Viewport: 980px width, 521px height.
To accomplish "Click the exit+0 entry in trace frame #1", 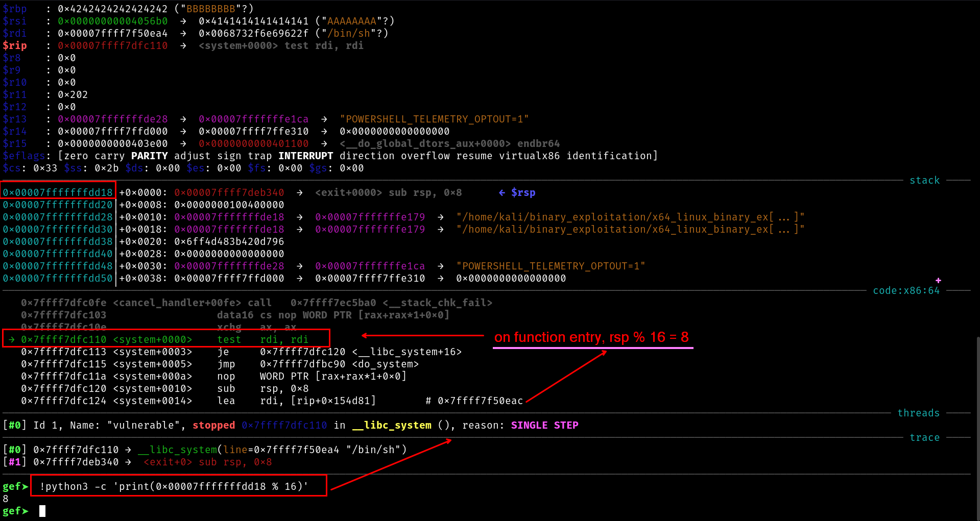I will coord(168,462).
